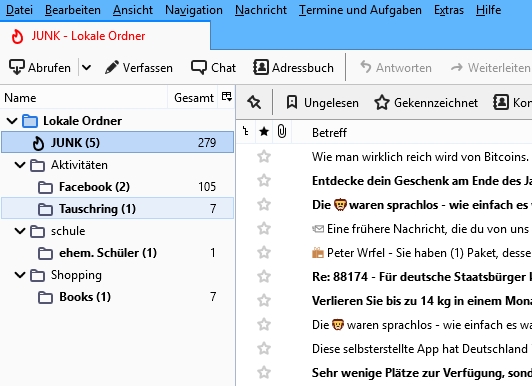The width and height of the screenshot is (532, 386).
Task: Star the Entdecke dein Geschenk message
Action: [264, 180]
